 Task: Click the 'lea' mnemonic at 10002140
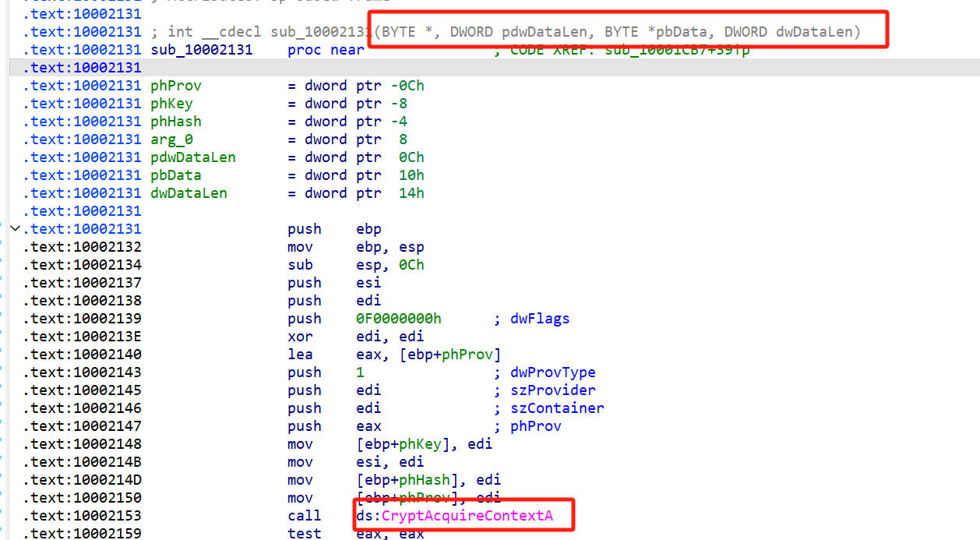[x=301, y=355]
